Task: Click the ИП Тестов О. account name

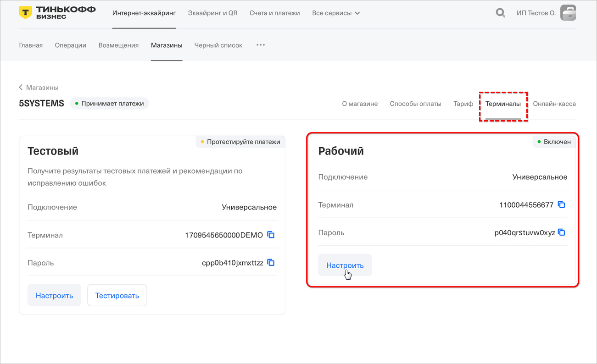Action: [536, 13]
